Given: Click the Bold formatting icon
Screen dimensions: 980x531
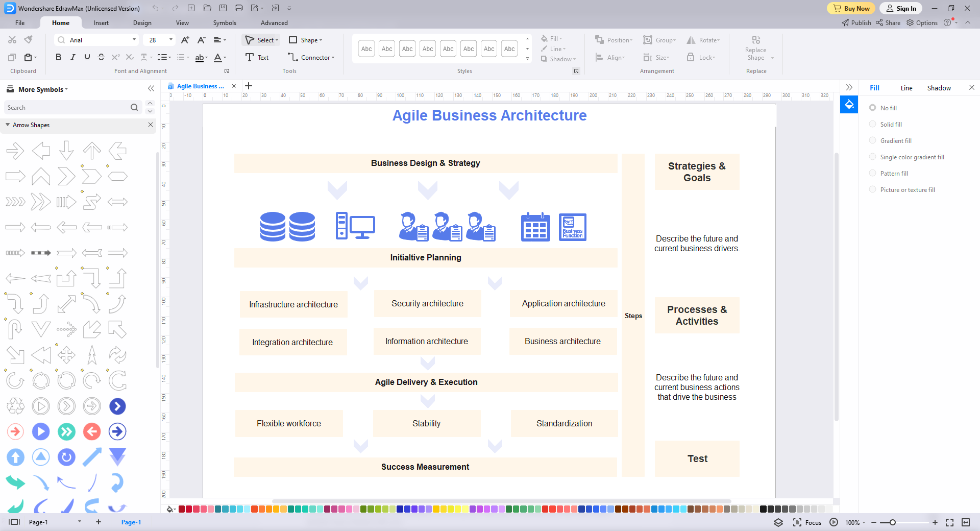Looking at the screenshot, I should pos(58,57).
